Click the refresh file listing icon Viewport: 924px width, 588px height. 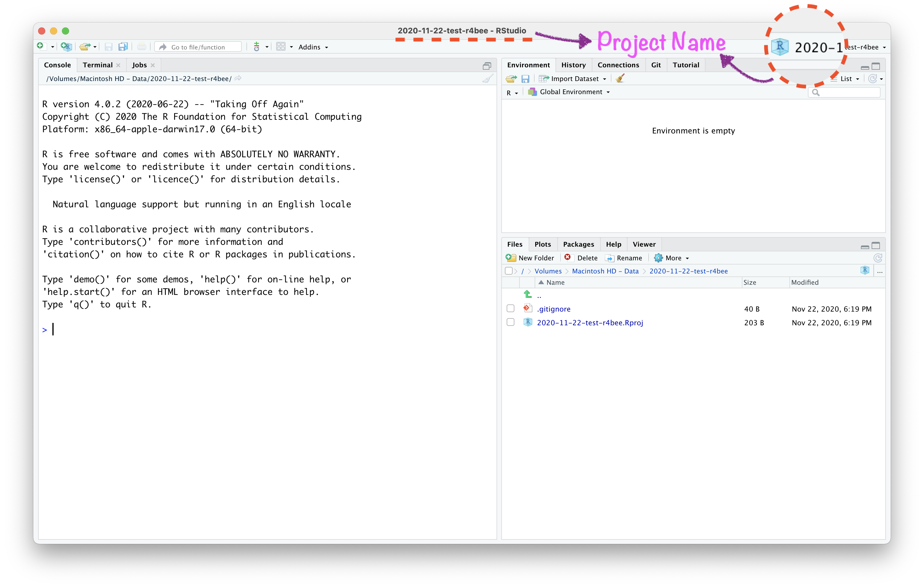[x=878, y=258]
